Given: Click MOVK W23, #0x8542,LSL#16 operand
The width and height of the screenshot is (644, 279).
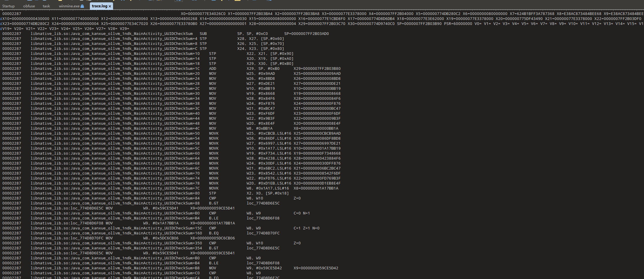Looking at the screenshot, I should pyautogui.click(x=269, y=173).
